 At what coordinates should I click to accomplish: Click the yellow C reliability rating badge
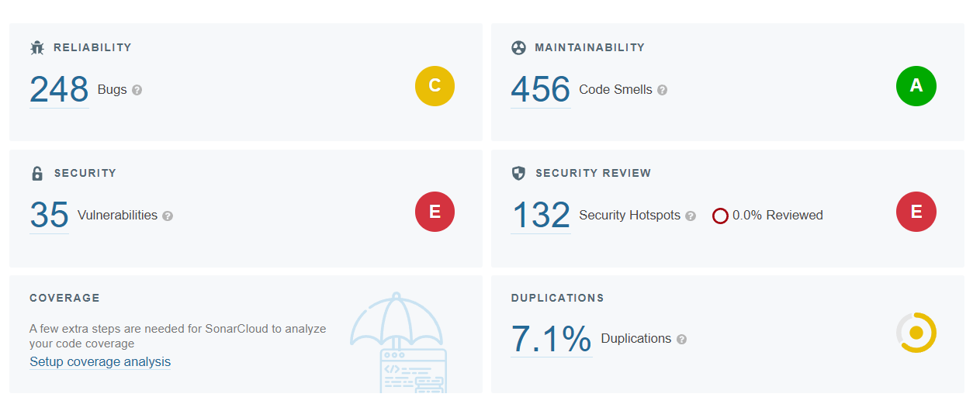click(435, 86)
